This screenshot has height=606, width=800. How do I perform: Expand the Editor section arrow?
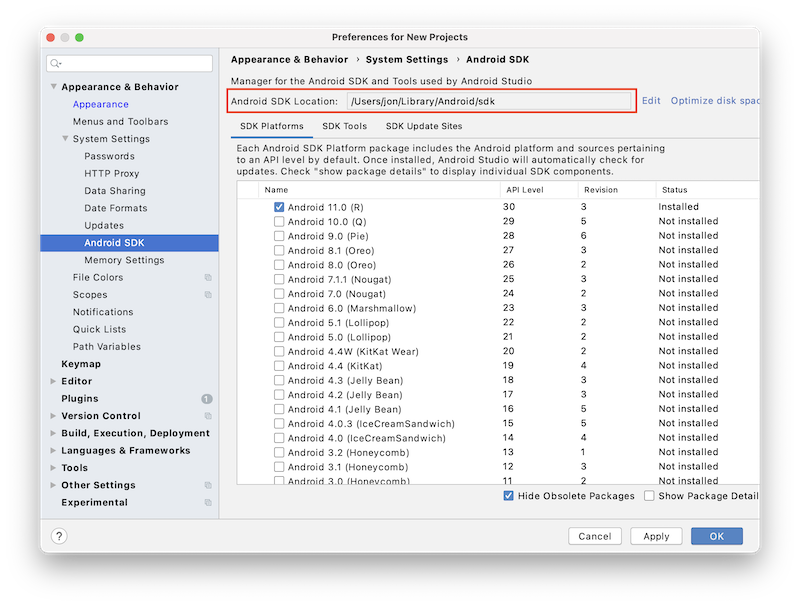[53, 381]
